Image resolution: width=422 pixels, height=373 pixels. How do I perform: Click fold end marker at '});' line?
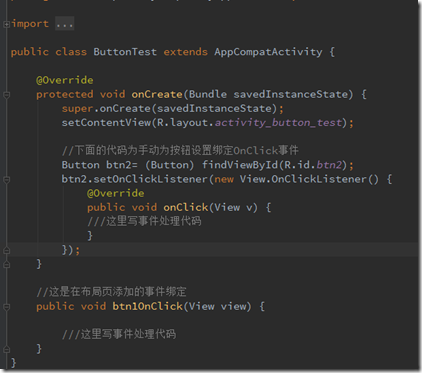coord(6,250)
